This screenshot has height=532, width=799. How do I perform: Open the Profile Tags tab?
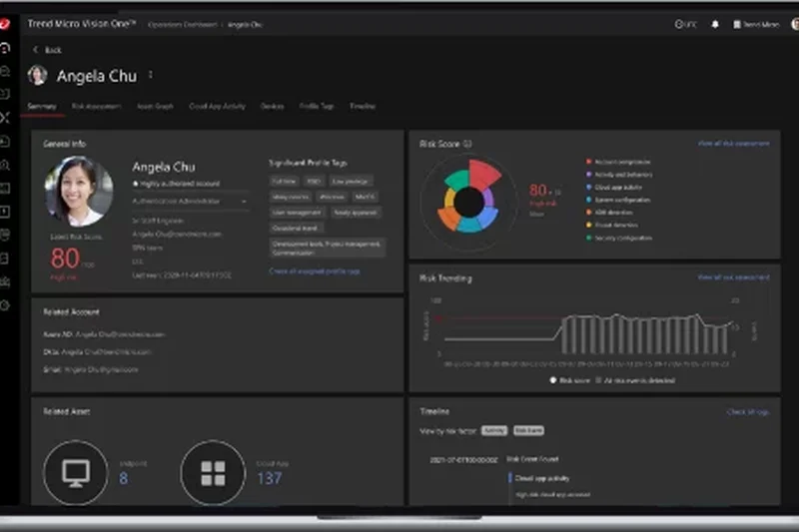click(x=317, y=107)
